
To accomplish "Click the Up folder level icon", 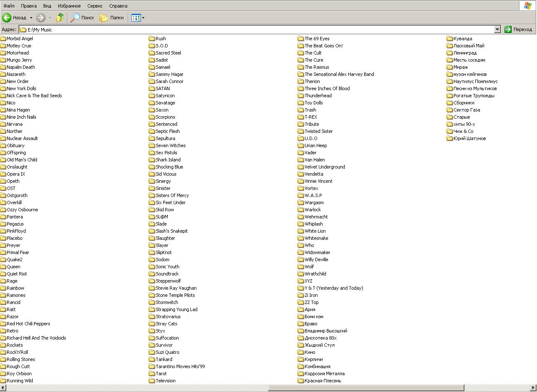I will [60, 18].
